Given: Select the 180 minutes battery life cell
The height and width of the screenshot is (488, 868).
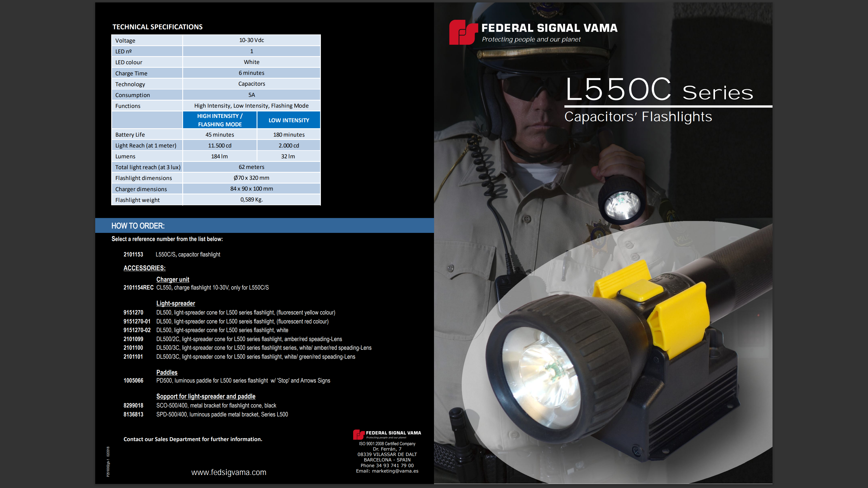Looking at the screenshot, I should (x=289, y=134).
